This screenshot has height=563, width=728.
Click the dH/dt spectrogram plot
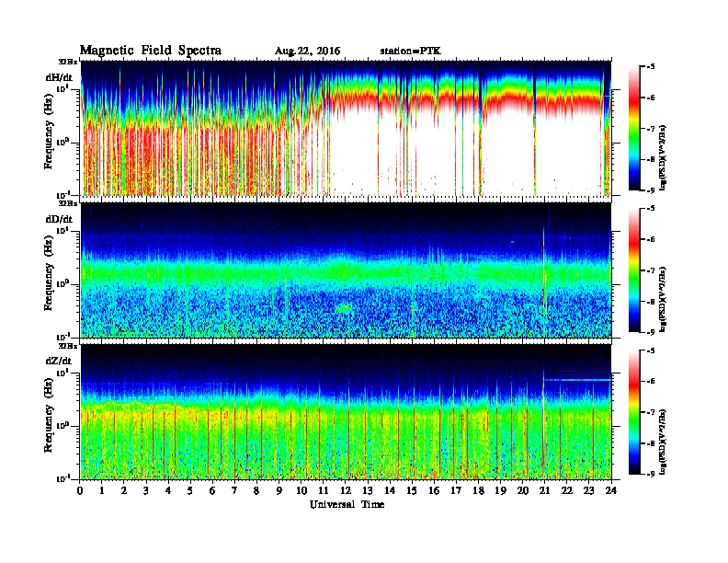coord(346,128)
